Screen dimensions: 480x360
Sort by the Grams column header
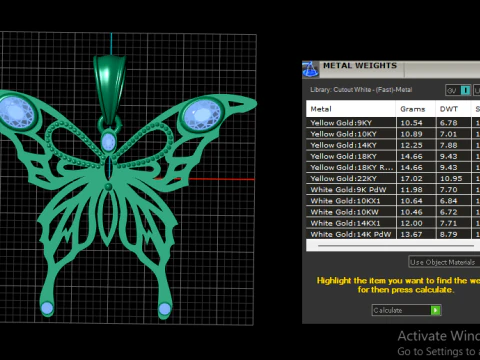[x=416, y=109]
